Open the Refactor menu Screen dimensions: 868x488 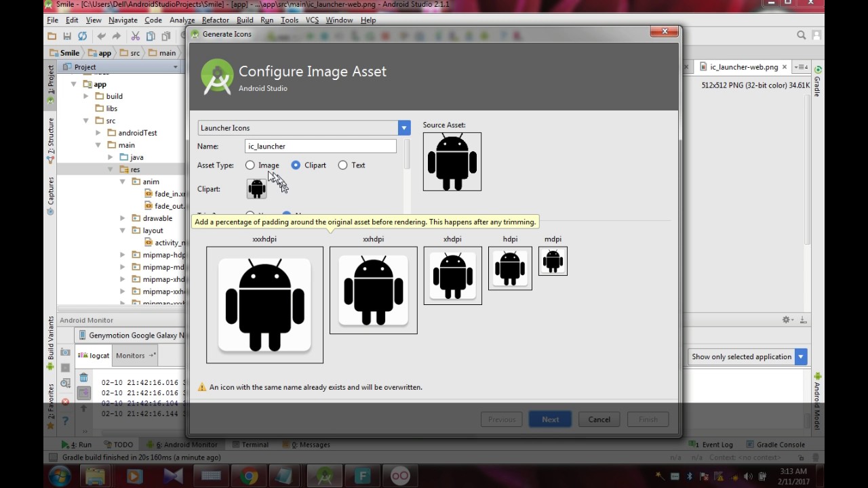coord(216,20)
